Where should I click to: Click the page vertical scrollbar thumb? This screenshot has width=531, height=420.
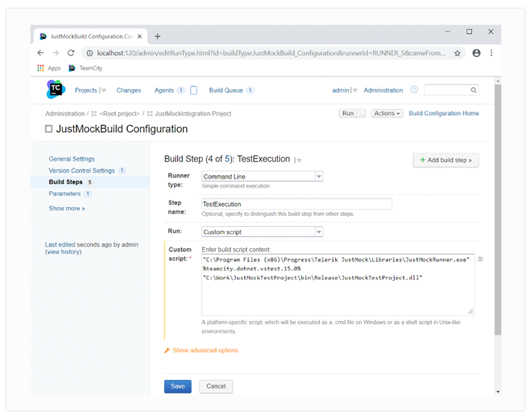tap(497, 210)
